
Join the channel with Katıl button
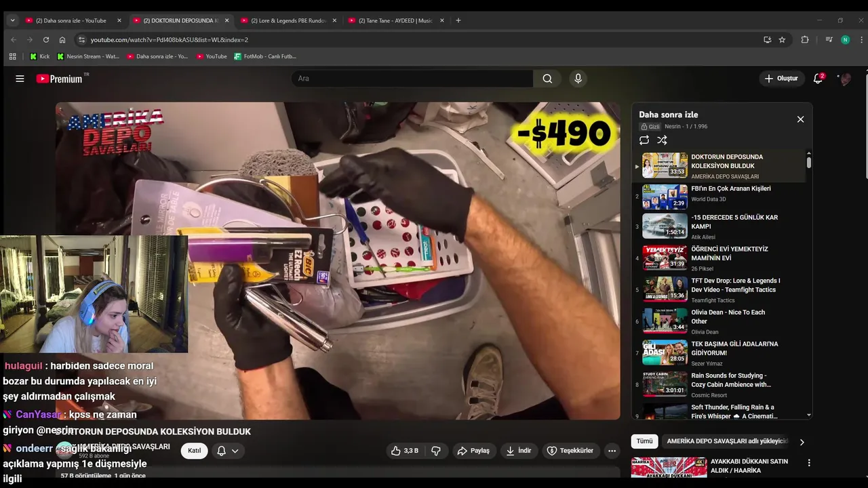tap(195, 451)
